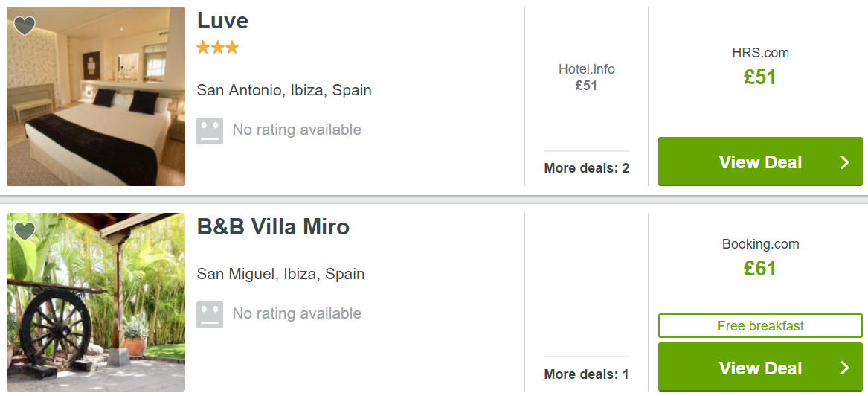Click the arrow chevron on Villa Miro's View Deal
868x396 pixels.
[x=845, y=368]
